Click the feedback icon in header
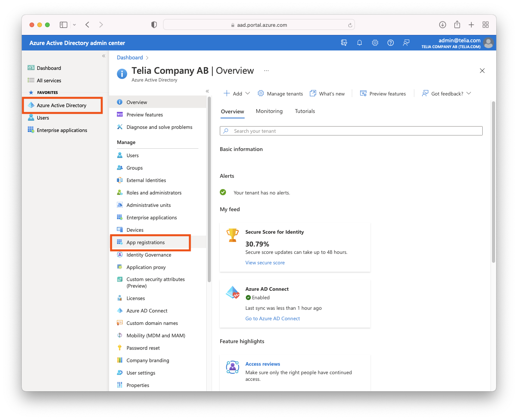Screen dimensions: 518x420 click(406, 43)
